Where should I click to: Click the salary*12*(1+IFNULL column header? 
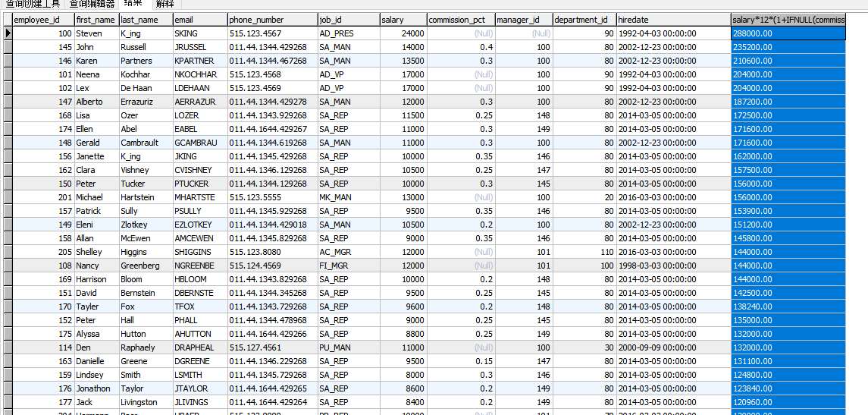[x=788, y=20]
